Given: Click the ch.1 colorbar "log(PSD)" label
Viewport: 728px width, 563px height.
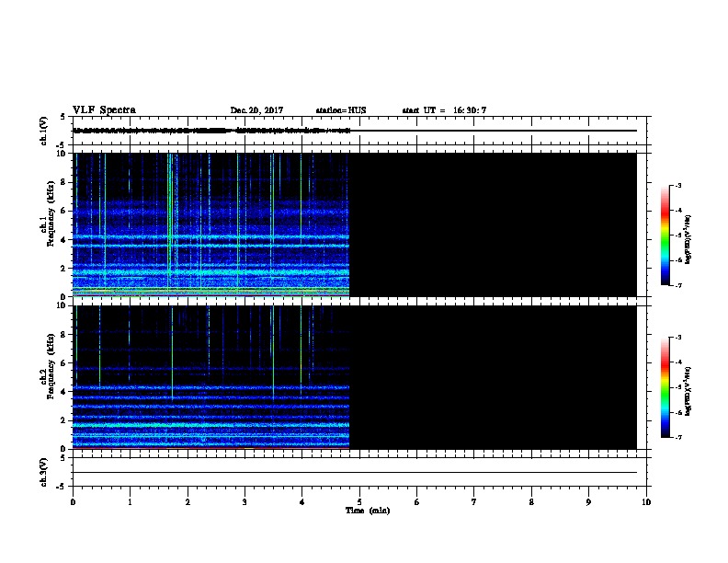Looking at the screenshot, I should [x=688, y=239].
